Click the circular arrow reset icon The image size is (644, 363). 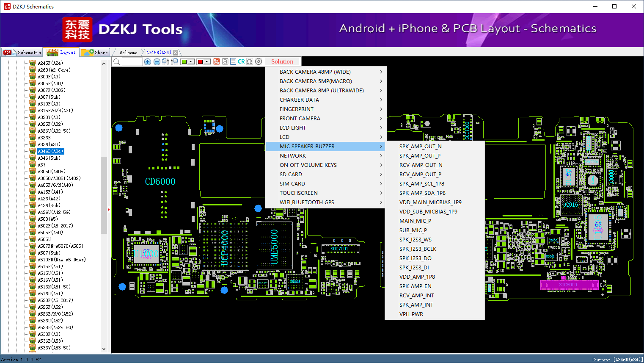point(259,61)
